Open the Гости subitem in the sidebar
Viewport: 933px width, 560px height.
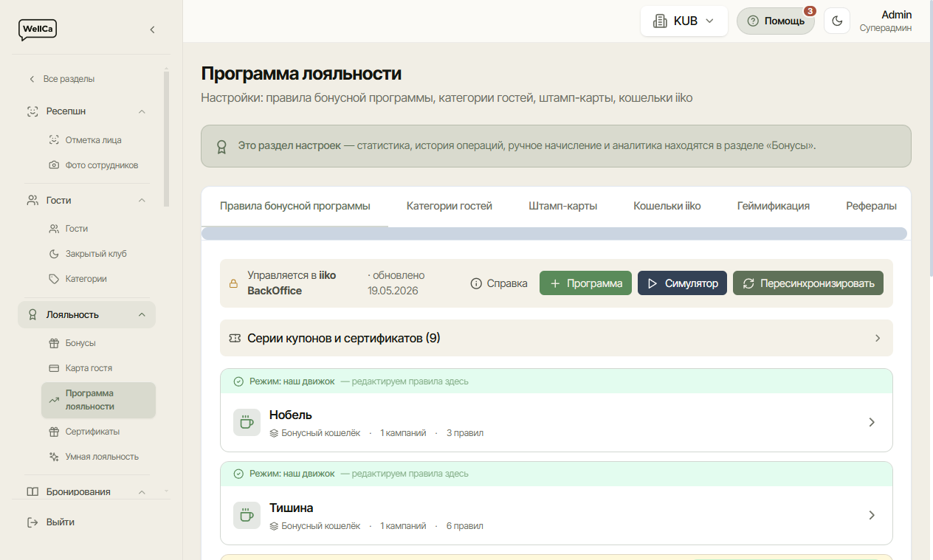[x=98, y=229]
